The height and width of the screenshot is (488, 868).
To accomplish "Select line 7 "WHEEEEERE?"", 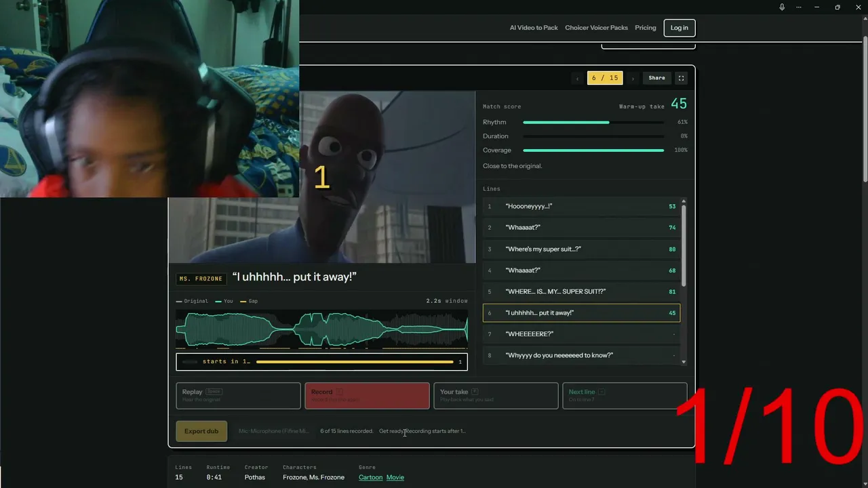I will tap(581, 334).
